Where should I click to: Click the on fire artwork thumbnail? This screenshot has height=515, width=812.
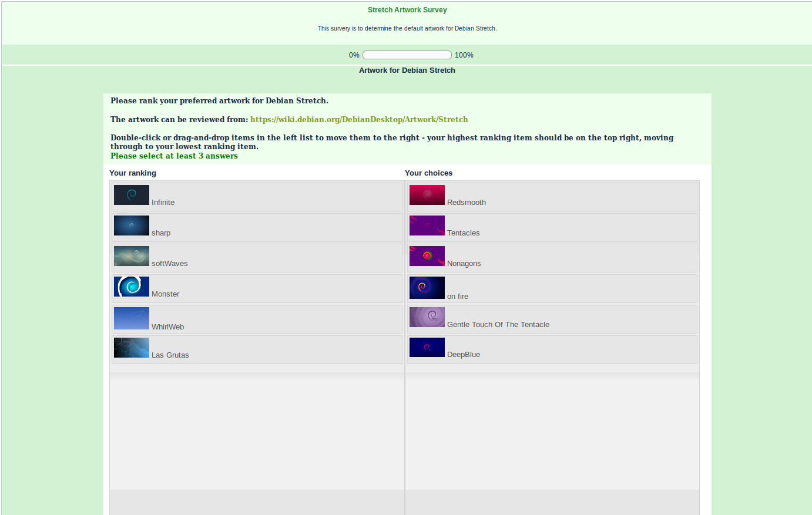point(427,288)
